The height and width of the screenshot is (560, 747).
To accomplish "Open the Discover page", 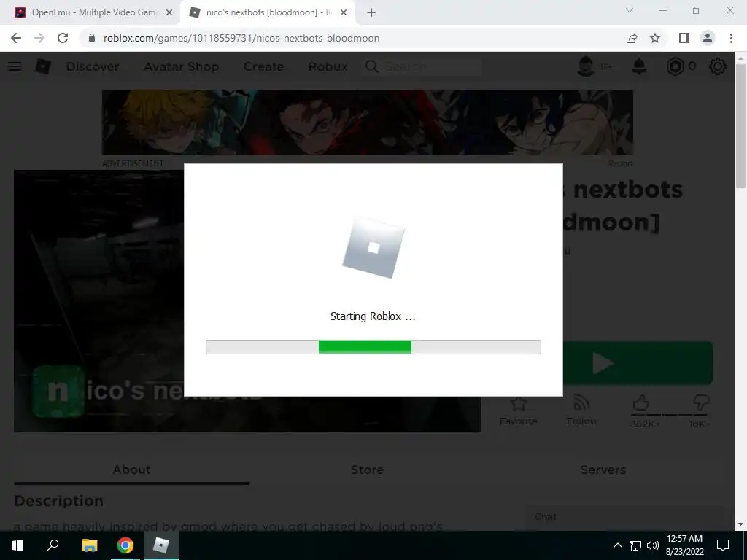I will point(93,66).
